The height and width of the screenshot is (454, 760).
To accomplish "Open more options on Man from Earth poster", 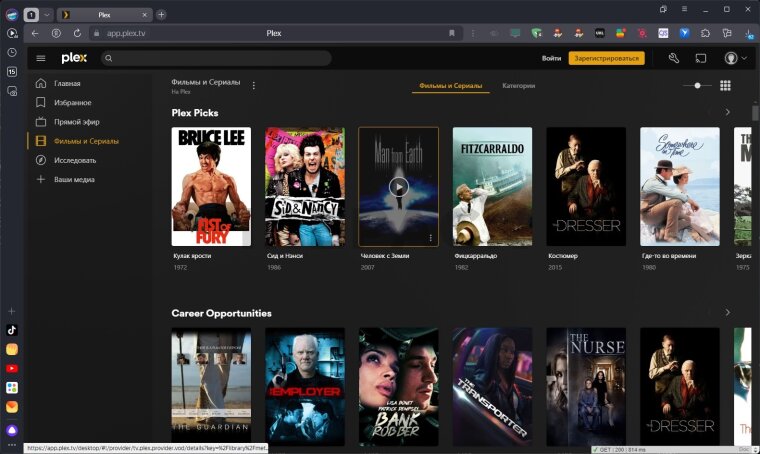I will pyautogui.click(x=431, y=238).
